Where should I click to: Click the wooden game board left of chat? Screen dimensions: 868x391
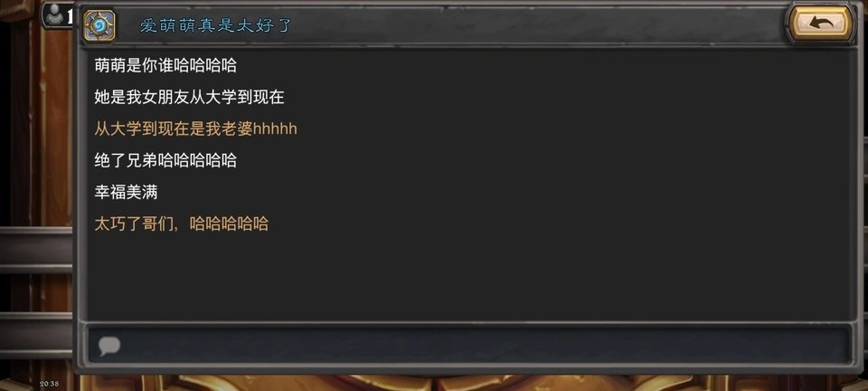pos(36,194)
